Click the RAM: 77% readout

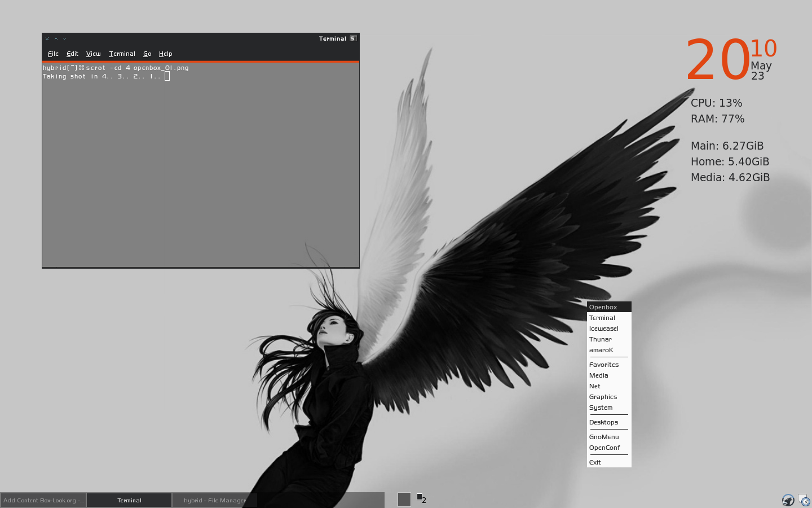717,119
